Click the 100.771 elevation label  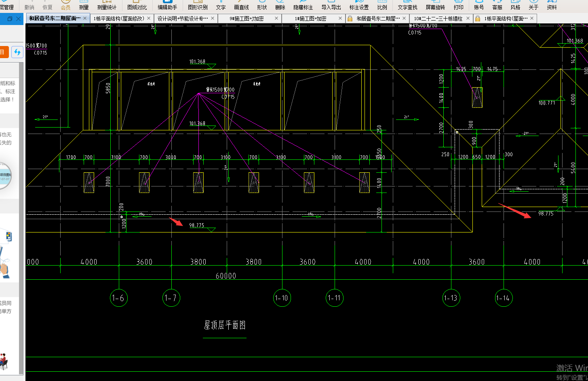coord(547,103)
